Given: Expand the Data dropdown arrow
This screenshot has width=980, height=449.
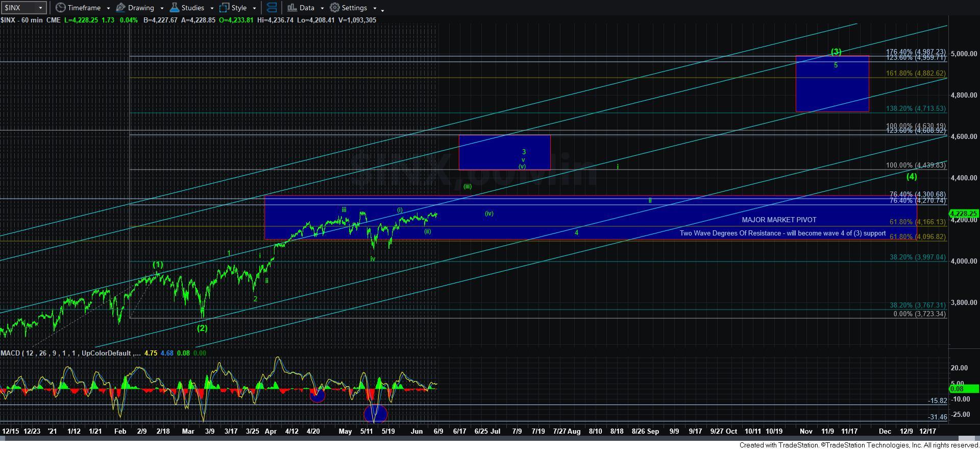Looking at the screenshot, I should 322,8.
